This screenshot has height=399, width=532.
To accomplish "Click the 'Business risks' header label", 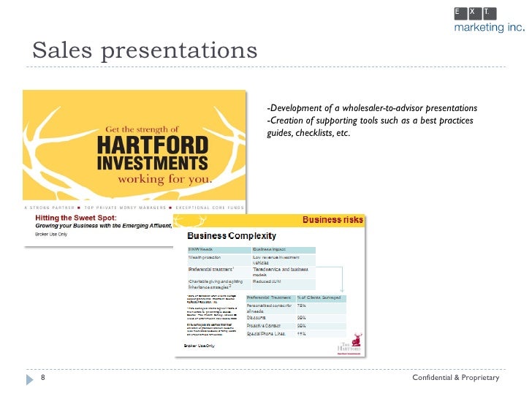I will [x=332, y=220].
